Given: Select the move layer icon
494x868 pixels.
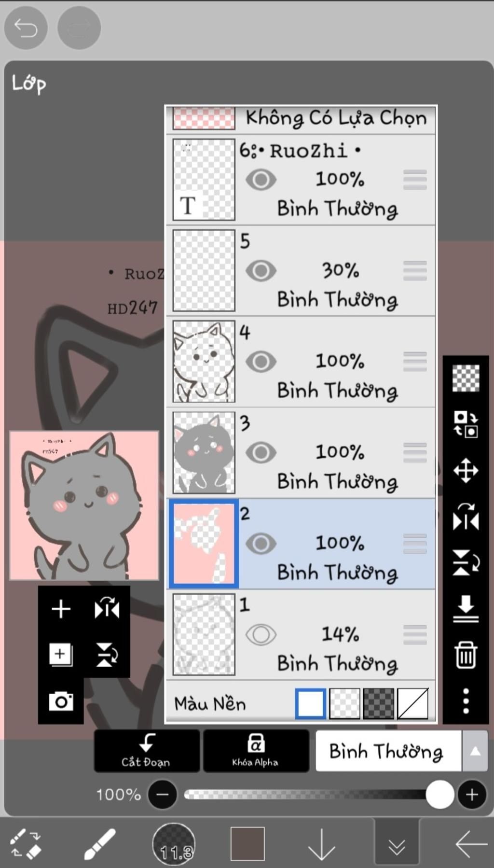Looking at the screenshot, I should (466, 470).
